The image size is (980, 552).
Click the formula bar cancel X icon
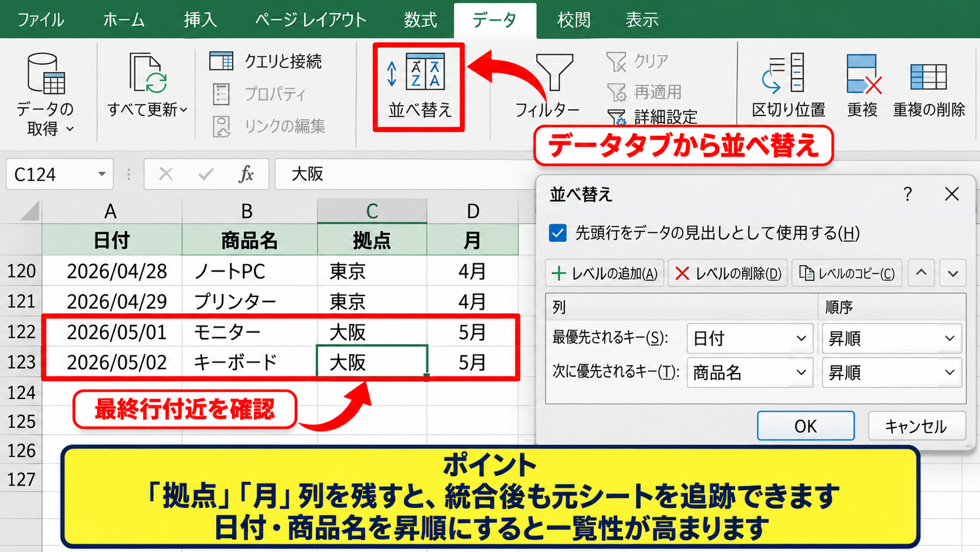166,174
